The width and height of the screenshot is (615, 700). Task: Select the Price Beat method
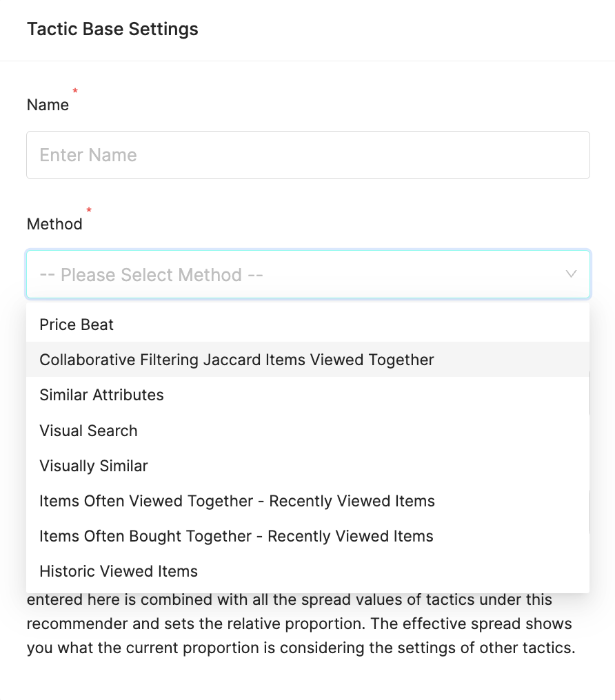tap(77, 325)
